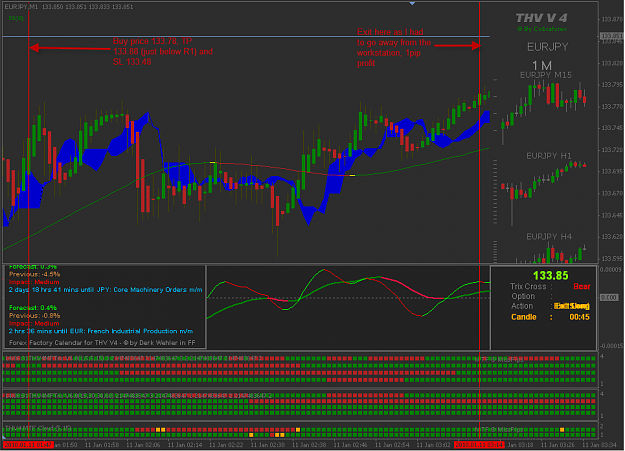Select the EURJPY H1 mini chart
This screenshot has width=625, height=451.
point(544,187)
